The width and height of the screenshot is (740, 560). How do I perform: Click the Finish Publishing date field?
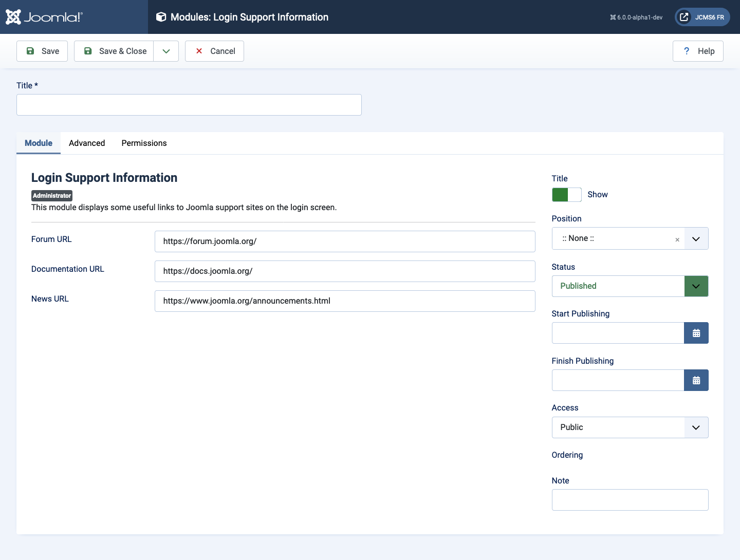(618, 380)
